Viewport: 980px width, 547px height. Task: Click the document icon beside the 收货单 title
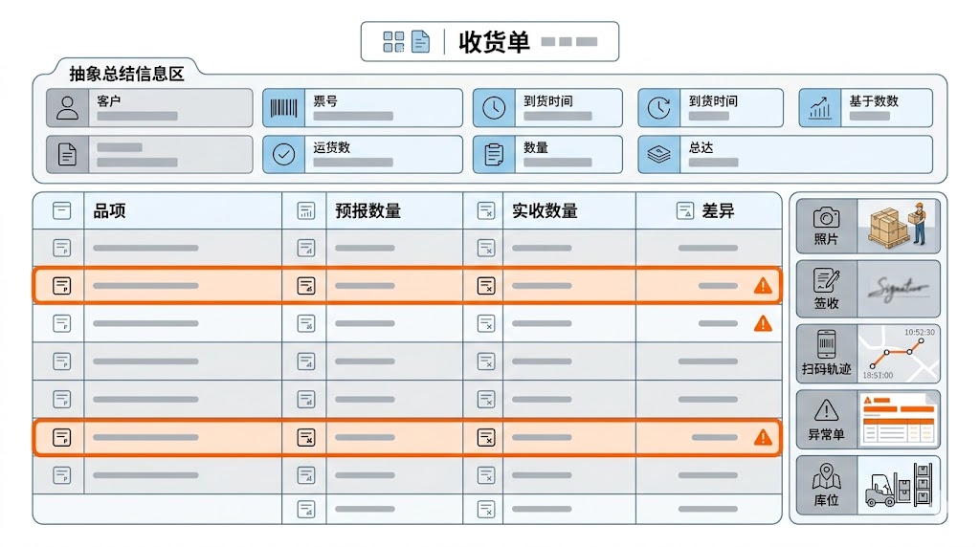pos(420,41)
